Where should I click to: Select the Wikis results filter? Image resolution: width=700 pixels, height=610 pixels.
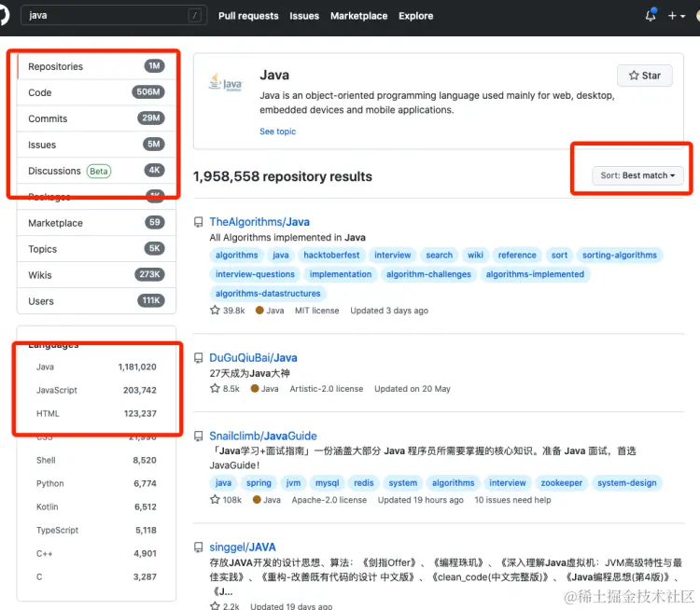coord(96,275)
